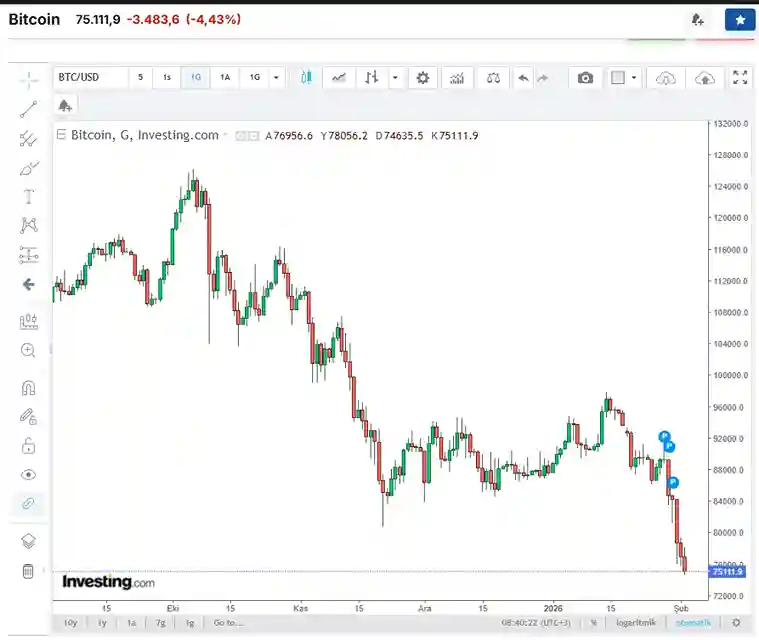759x640 pixels.
Task: Open the prediction and measurement tools
Action: click(x=29, y=255)
